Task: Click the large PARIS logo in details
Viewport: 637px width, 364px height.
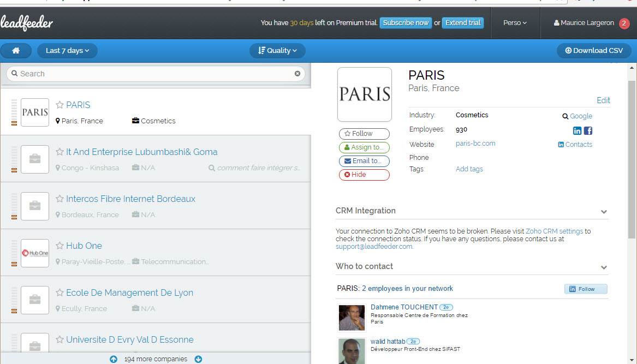Action: (365, 94)
